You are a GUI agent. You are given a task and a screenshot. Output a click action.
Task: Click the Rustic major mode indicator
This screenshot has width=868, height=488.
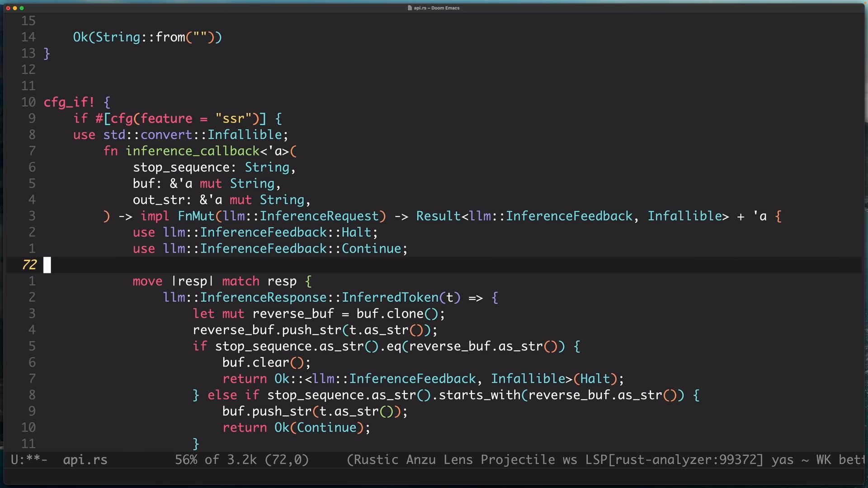376,460
